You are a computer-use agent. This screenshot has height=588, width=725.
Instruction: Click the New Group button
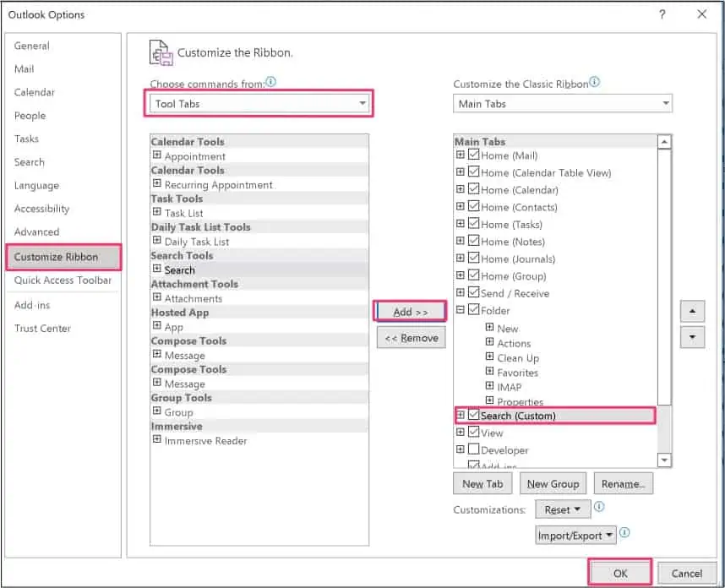pyautogui.click(x=553, y=483)
